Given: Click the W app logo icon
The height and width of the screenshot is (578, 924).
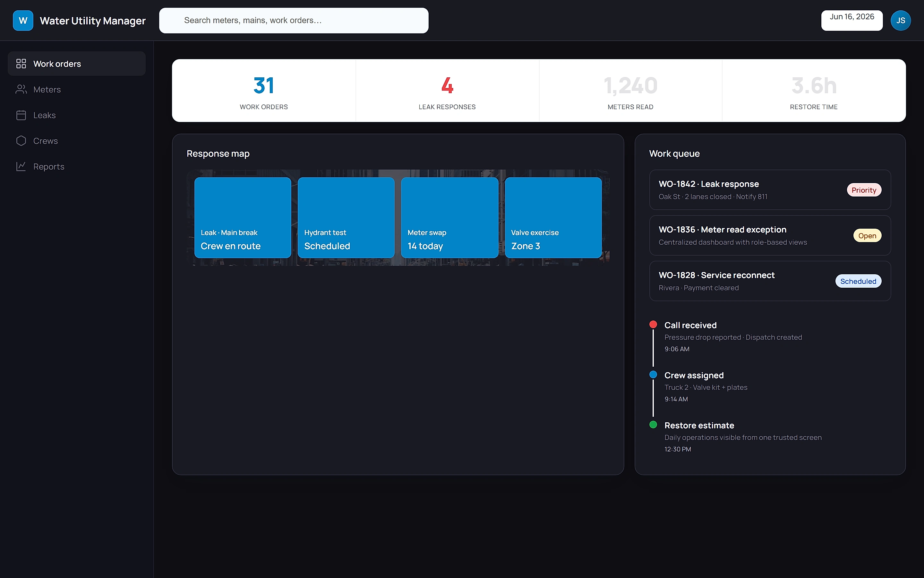Looking at the screenshot, I should (x=23, y=20).
